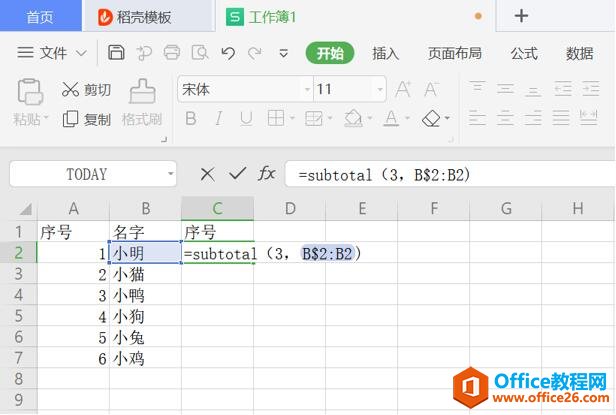Click in the formula bar input

tap(450, 174)
